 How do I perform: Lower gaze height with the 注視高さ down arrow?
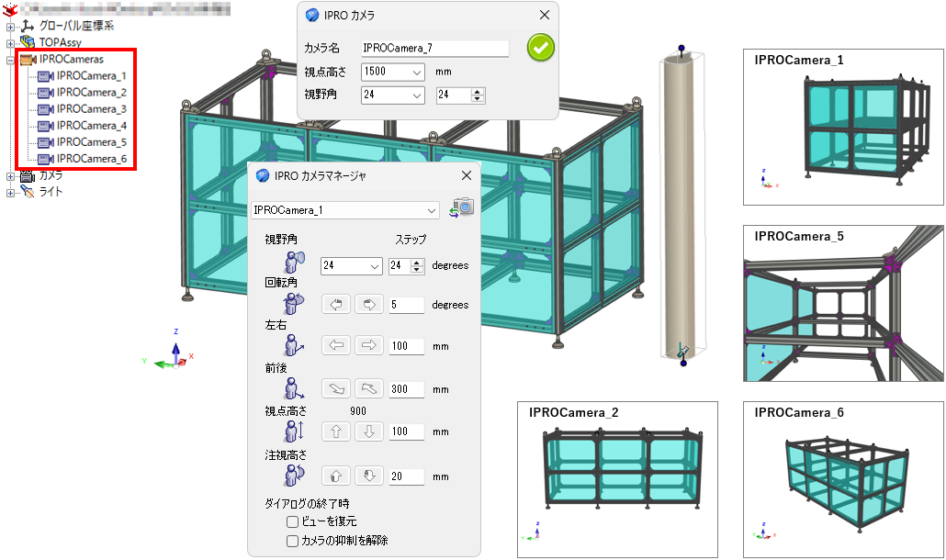pos(368,476)
